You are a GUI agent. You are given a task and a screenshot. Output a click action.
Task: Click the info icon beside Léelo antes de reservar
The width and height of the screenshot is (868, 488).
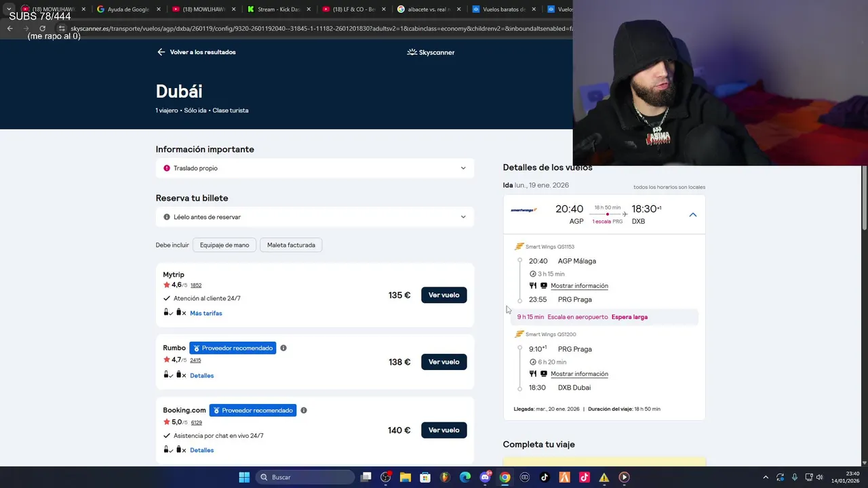tap(167, 217)
